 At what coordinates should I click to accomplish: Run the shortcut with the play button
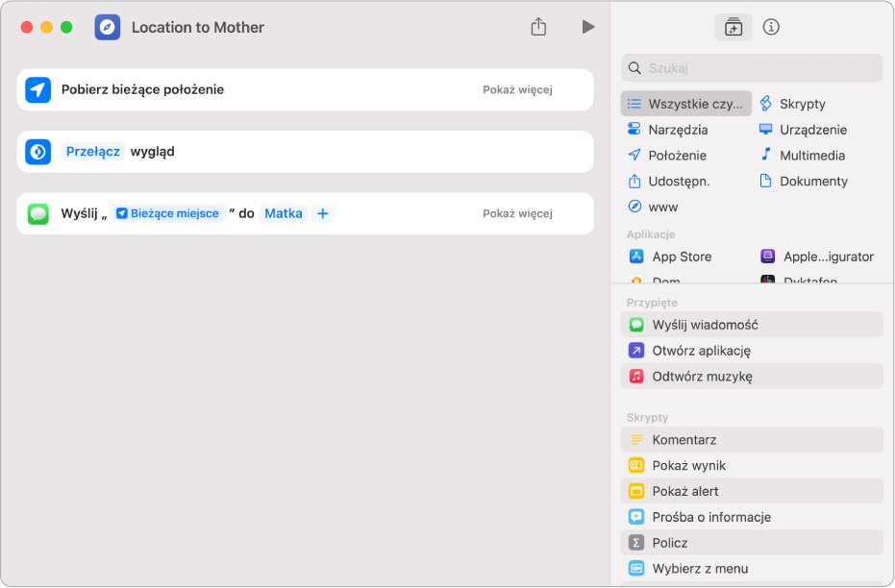pos(588,27)
